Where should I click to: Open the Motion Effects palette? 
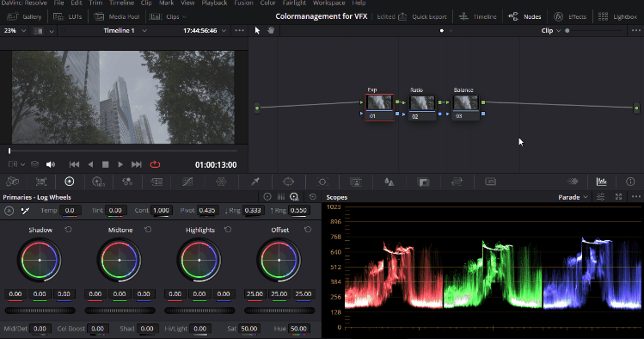[x=156, y=182]
